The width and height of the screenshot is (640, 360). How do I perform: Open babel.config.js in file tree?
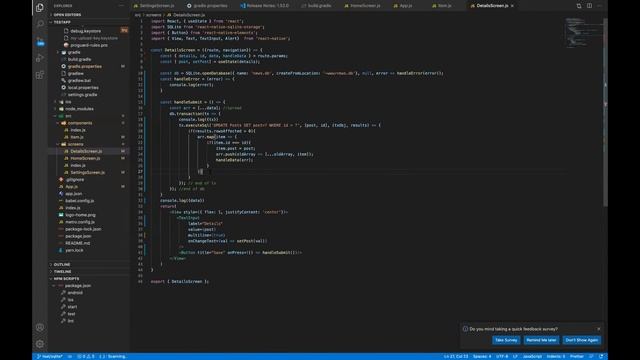(x=80, y=201)
